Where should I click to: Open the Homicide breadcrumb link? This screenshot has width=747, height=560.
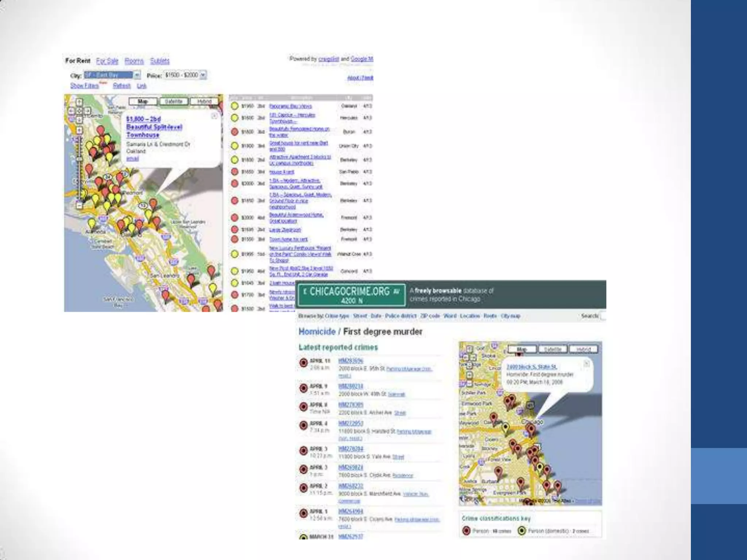pos(317,332)
